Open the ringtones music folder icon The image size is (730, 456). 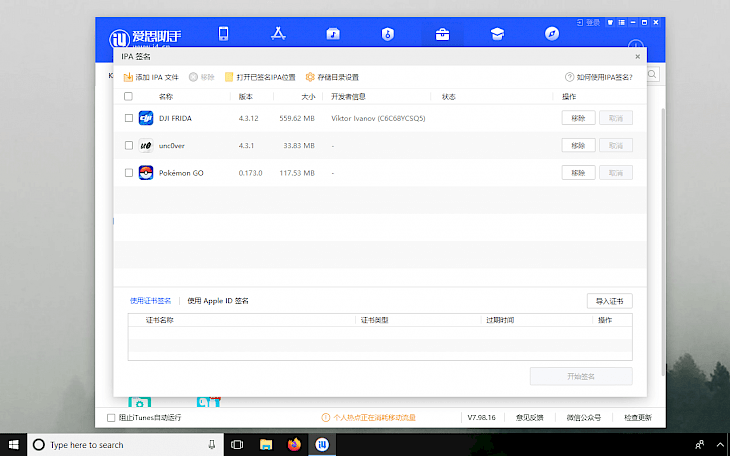[x=333, y=34]
